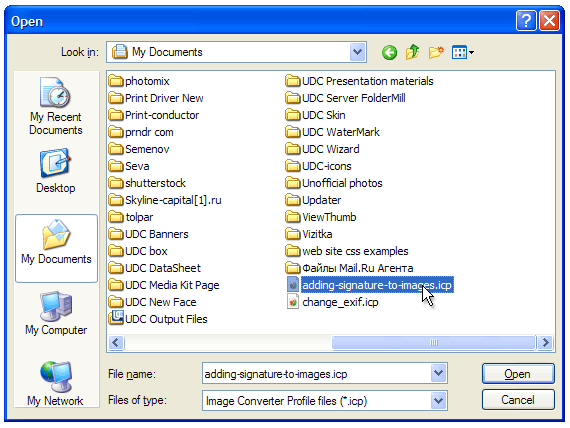
Task: Expand the Look in dropdown
Action: pyautogui.click(x=357, y=52)
